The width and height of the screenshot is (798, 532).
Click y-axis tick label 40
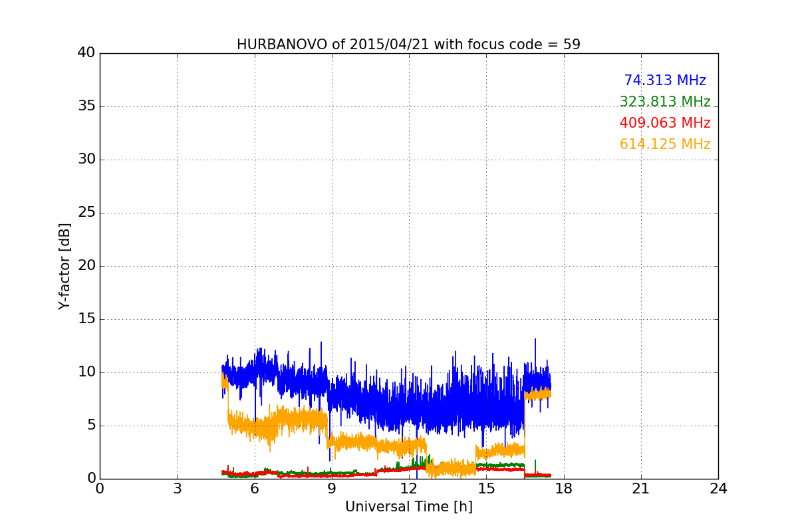tap(86, 53)
